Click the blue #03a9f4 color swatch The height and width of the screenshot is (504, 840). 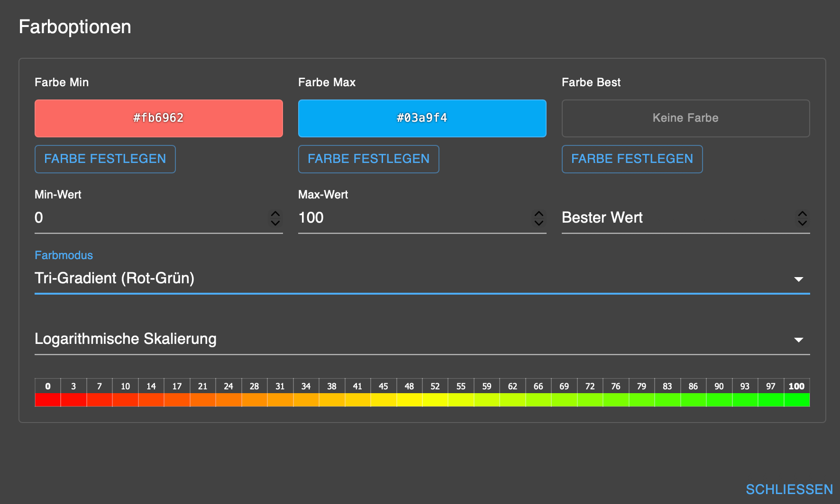(x=422, y=118)
